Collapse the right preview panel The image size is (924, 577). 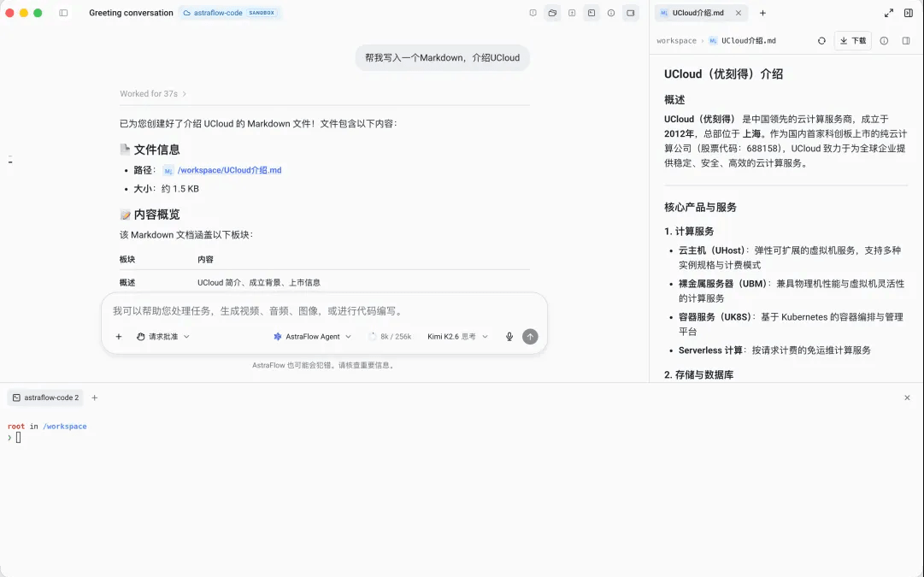[908, 13]
